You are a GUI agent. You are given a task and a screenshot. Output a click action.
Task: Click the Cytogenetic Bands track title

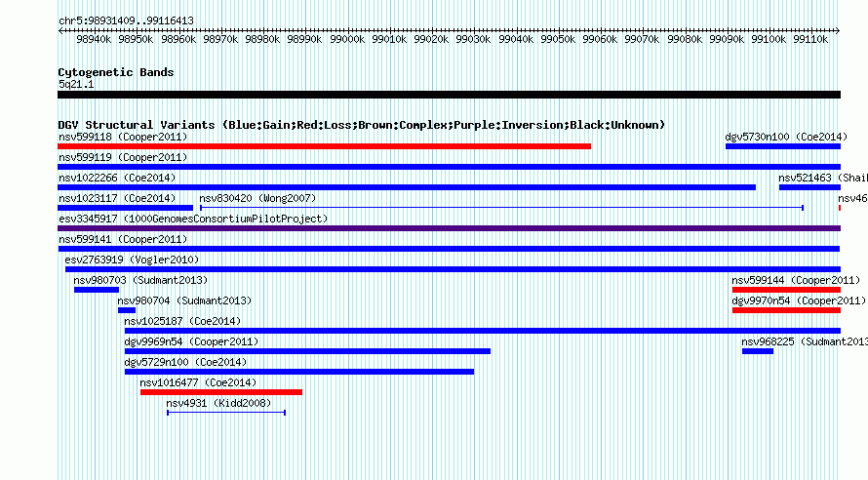point(116,72)
